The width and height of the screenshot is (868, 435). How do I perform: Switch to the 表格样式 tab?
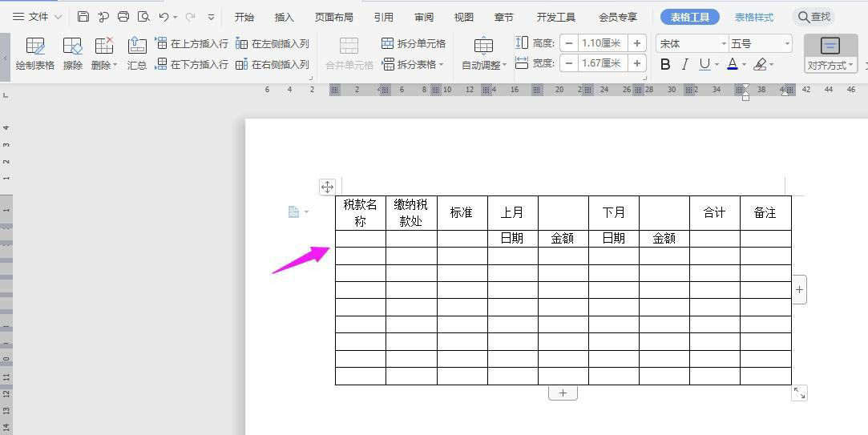point(754,17)
